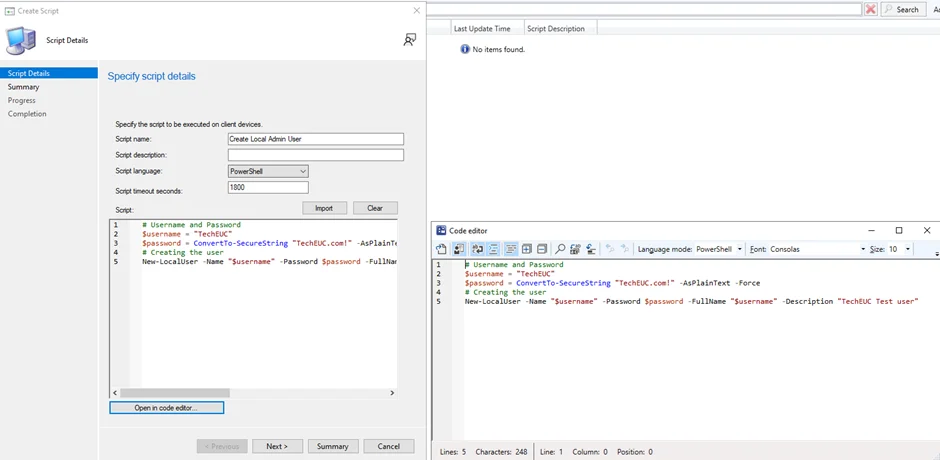Image resolution: width=940 pixels, height=460 pixels.
Task: Click the Next button
Action: click(277, 446)
